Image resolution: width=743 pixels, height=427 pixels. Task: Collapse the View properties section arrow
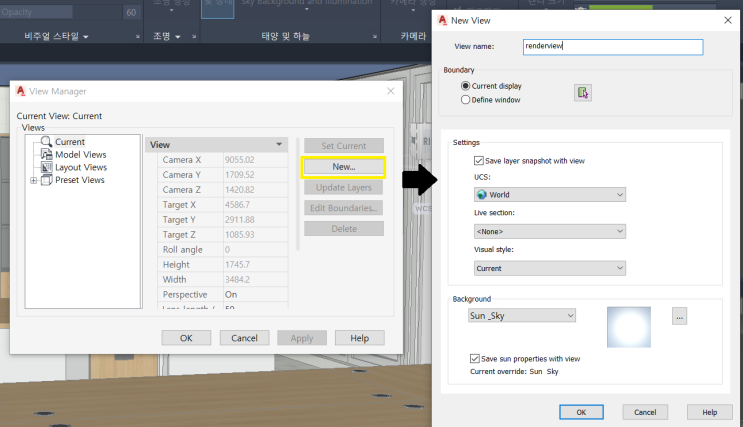click(x=279, y=145)
